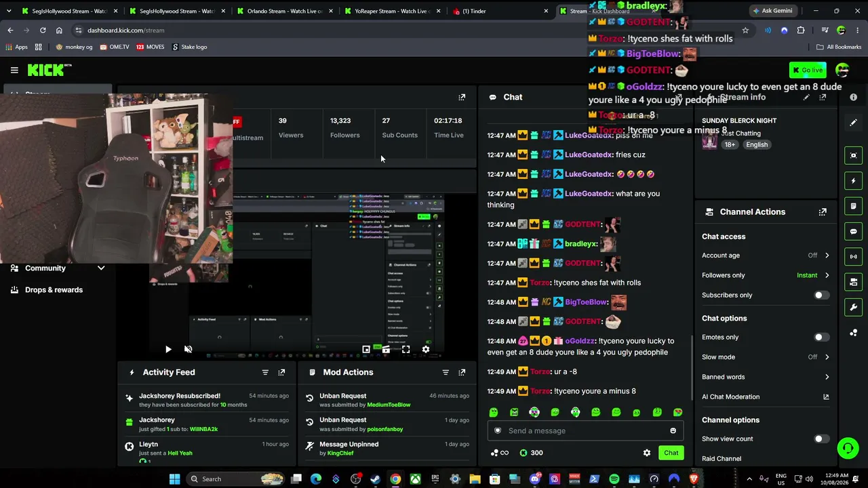Reload the browser page
The width and height of the screenshot is (868, 488).
[x=43, y=30]
